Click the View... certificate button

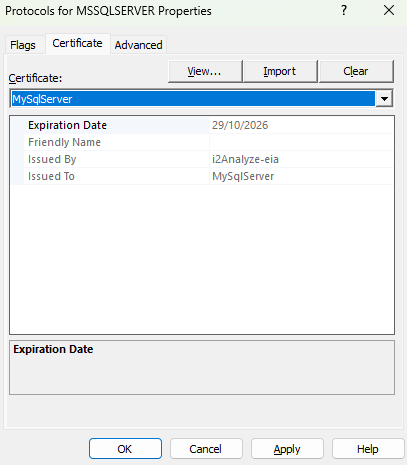tap(205, 71)
